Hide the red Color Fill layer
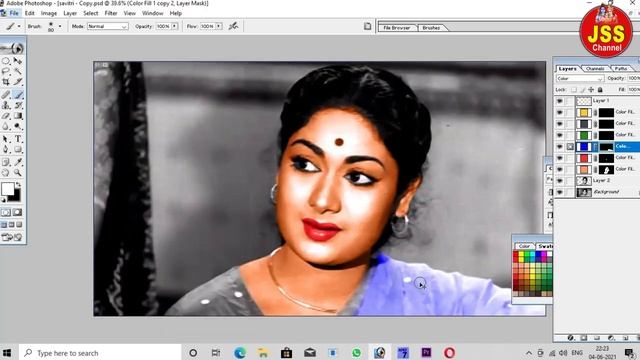Image resolution: width=640 pixels, height=360 pixels. pyautogui.click(x=560, y=158)
